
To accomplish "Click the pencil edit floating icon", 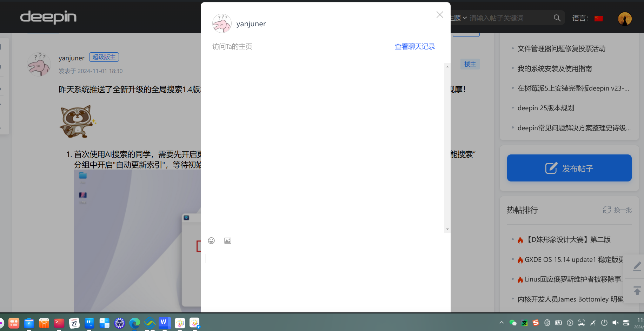I will 637,267.
